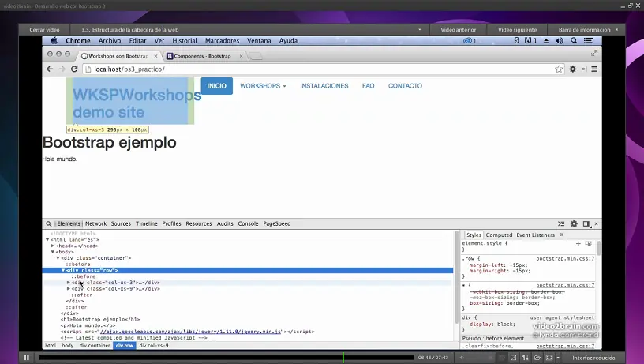Viewport: 644px width, 364px height.
Task: Open the Apple menu
Action: pyautogui.click(x=54, y=41)
